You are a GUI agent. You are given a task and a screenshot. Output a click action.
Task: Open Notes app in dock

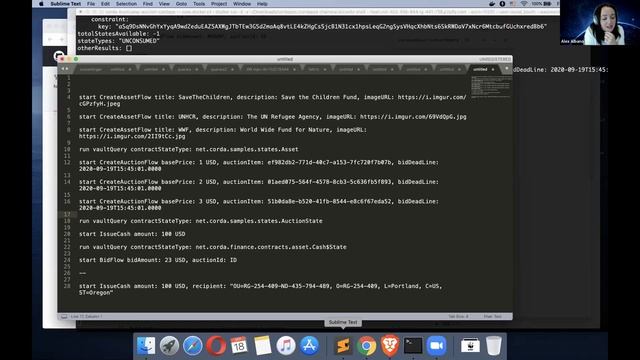pos(262,345)
